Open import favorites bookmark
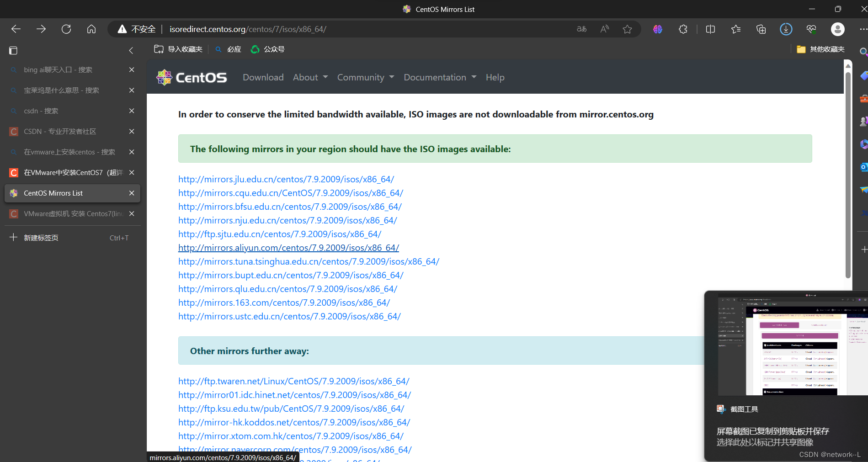Screen dimensions: 868x462 (178, 49)
